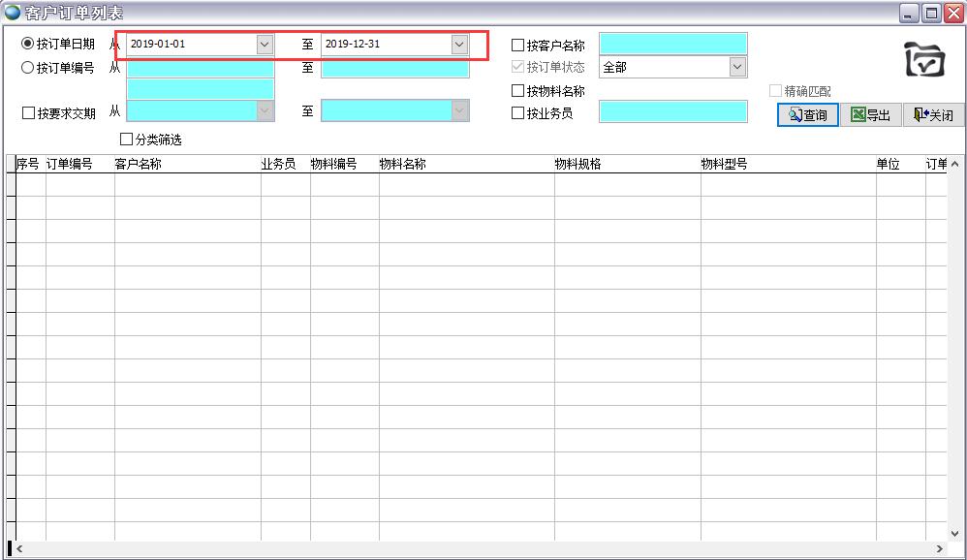The width and height of the screenshot is (967, 560).
Task: Check the 分类筛选 checkbox
Action: [x=126, y=140]
